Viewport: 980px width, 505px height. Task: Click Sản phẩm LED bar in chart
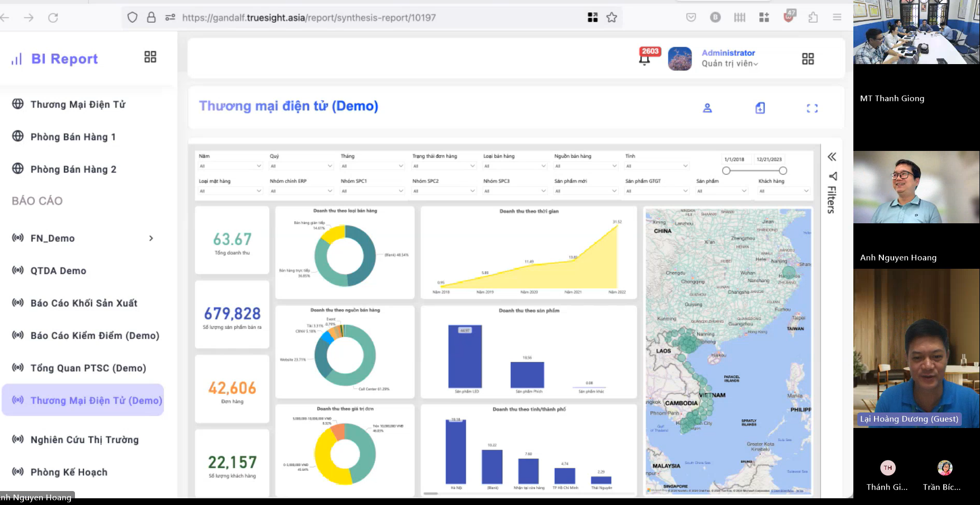click(465, 356)
